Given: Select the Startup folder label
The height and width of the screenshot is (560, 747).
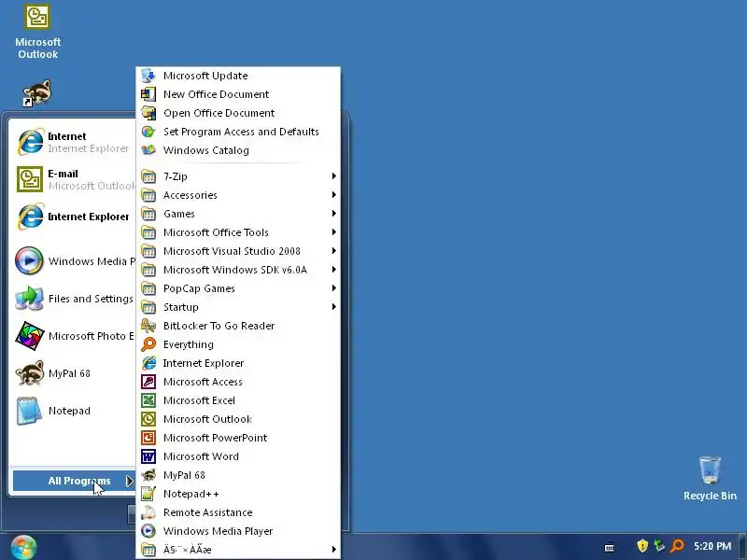Looking at the screenshot, I should click(x=181, y=307).
